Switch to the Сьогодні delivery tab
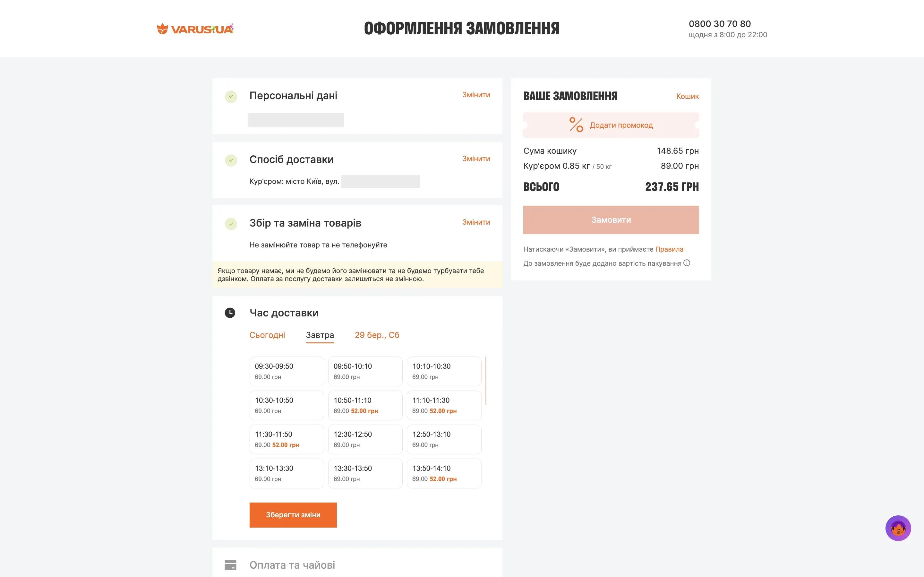Screen dimensions: 924x577 [x=267, y=335]
